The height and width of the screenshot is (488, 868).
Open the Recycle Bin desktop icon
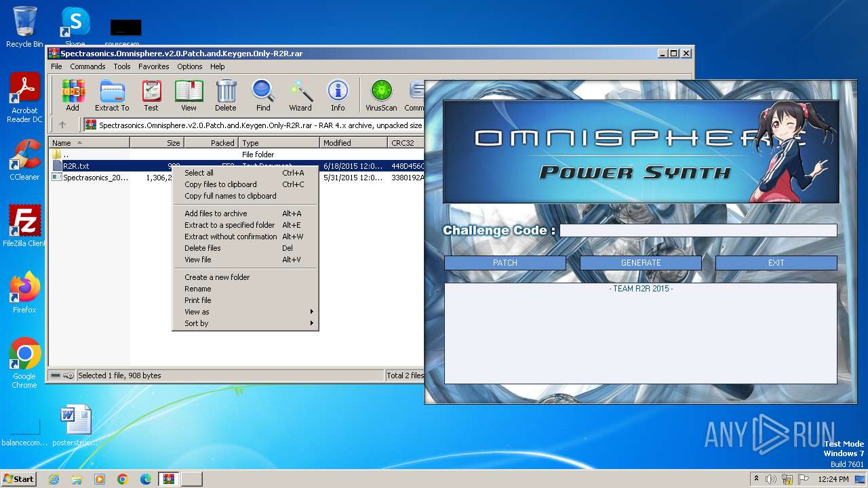click(24, 27)
